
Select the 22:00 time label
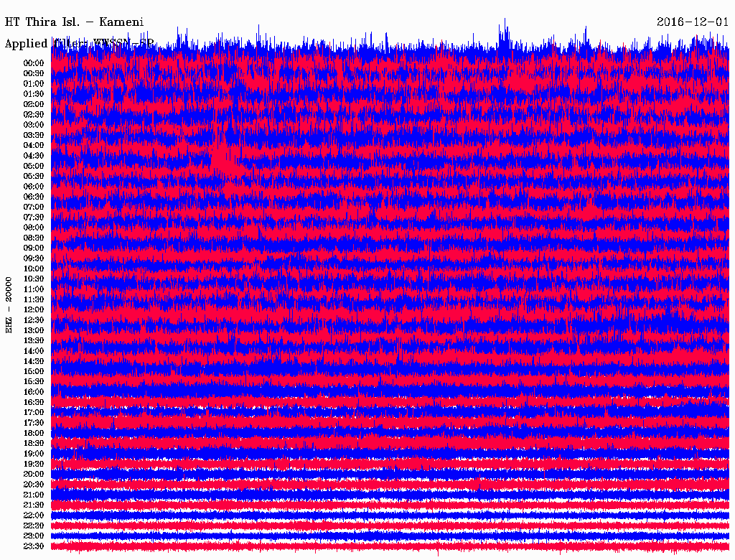[34, 515]
